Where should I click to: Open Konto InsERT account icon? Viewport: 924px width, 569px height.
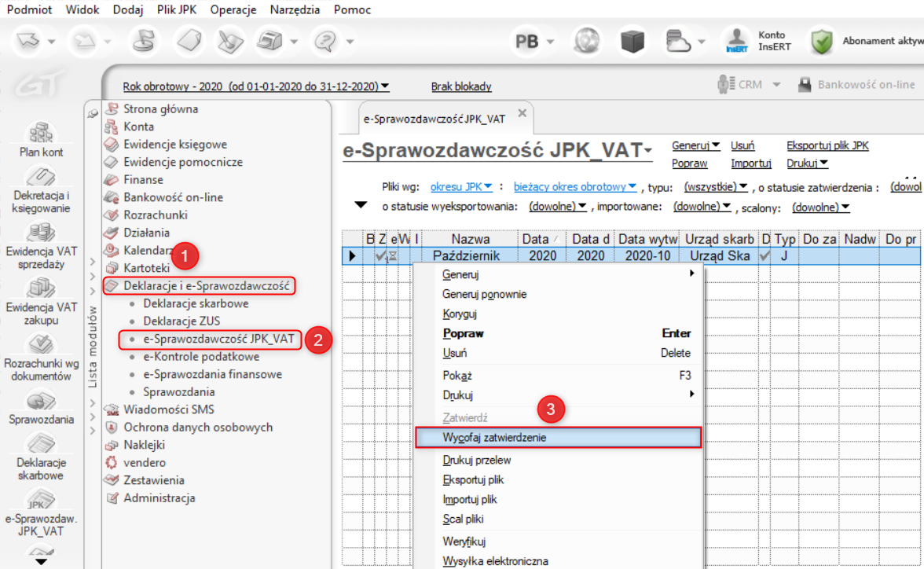(x=736, y=42)
